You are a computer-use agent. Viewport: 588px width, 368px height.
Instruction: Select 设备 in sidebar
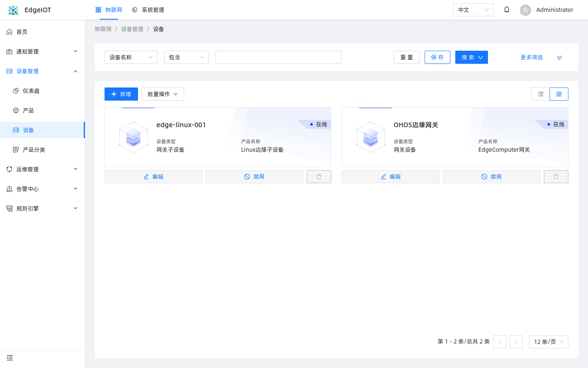(x=42, y=130)
